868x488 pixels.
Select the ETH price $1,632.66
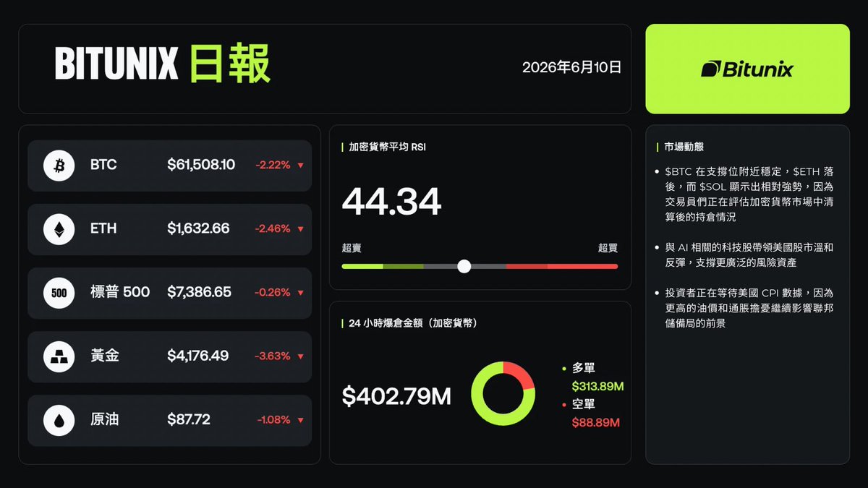pos(198,228)
